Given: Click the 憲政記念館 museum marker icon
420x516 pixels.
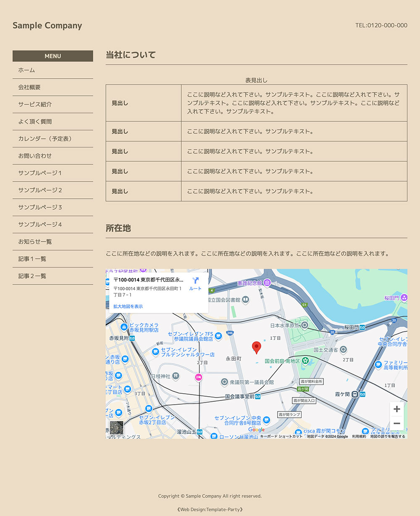Looking at the screenshot, I should pos(267,283).
